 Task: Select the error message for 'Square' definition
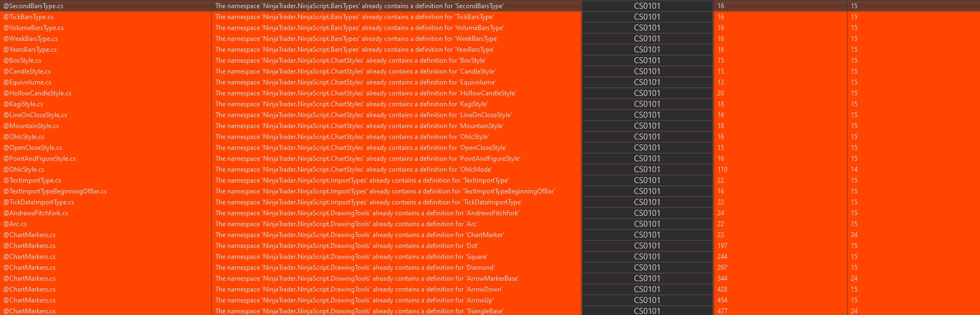click(351, 257)
